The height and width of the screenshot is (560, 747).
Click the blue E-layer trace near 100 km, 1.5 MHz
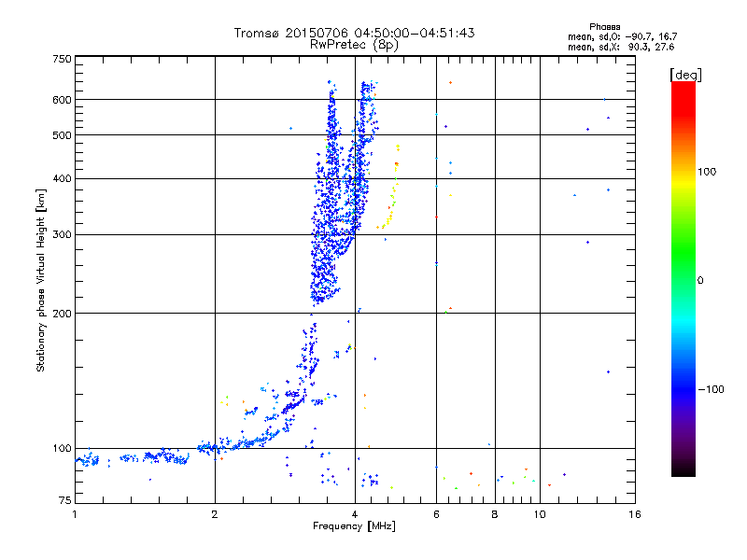[167, 457]
